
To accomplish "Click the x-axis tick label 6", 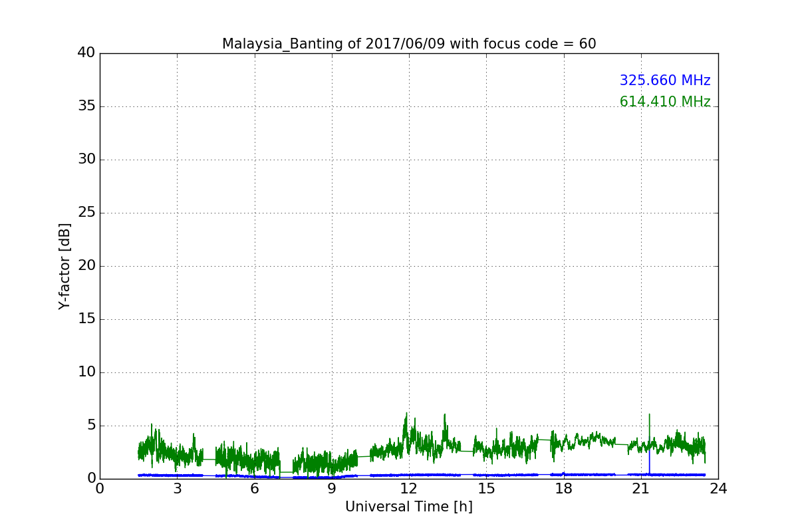I will click(x=254, y=489).
